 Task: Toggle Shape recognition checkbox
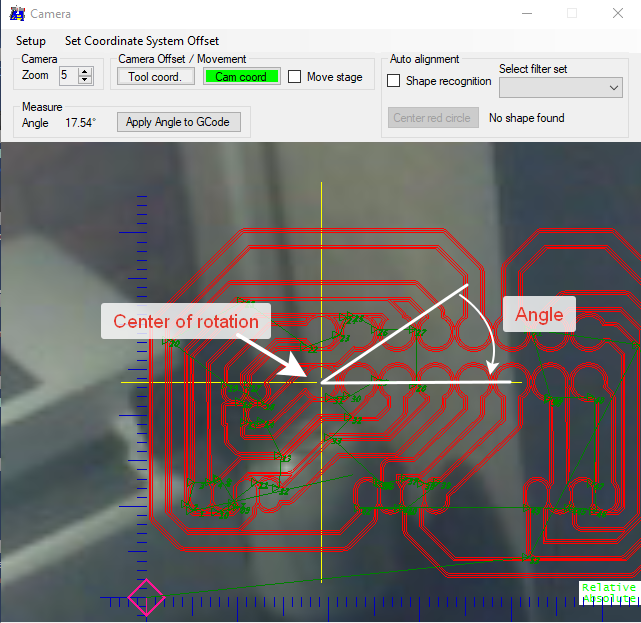[x=394, y=81]
